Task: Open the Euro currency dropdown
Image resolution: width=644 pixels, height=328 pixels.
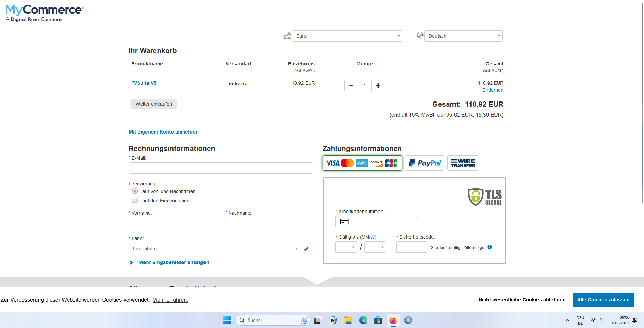Action: click(x=347, y=36)
